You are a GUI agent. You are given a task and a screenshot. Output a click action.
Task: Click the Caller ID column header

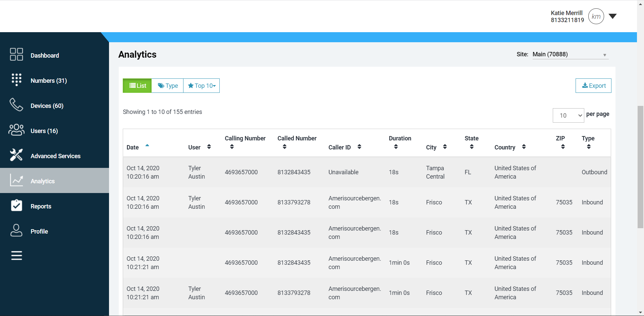coord(339,147)
